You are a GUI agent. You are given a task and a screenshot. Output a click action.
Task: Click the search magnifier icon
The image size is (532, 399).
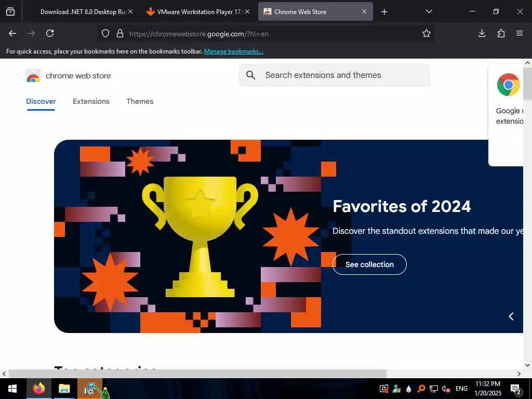pos(250,75)
